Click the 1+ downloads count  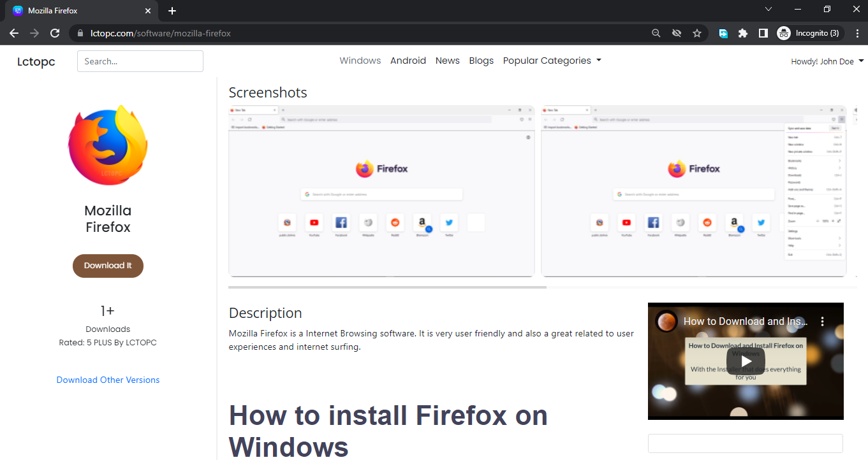[x=108, y=311]
